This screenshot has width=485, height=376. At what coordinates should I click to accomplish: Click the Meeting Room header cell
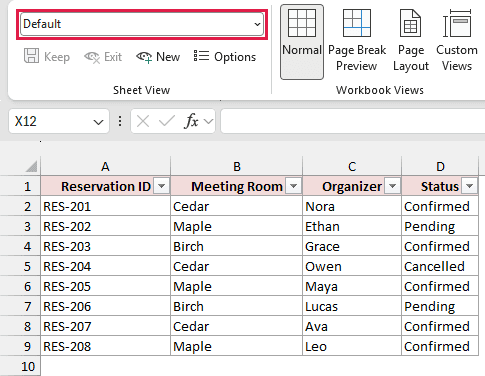236,186
